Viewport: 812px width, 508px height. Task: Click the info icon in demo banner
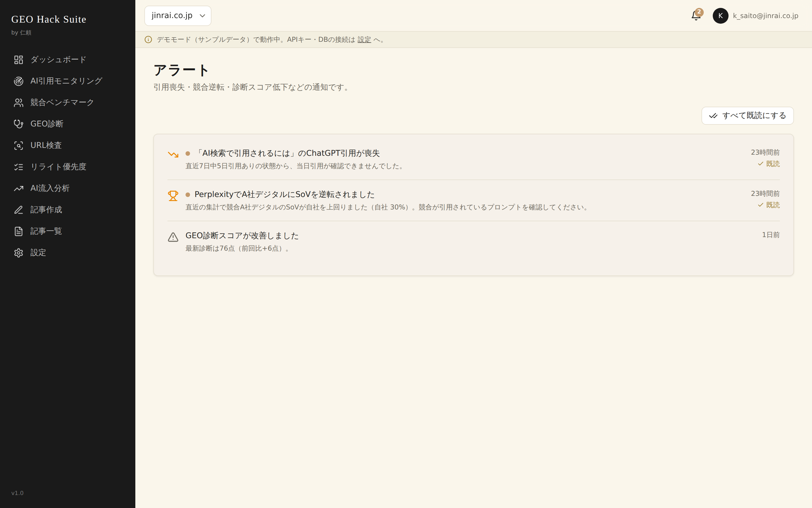click(x=148, y=40)
